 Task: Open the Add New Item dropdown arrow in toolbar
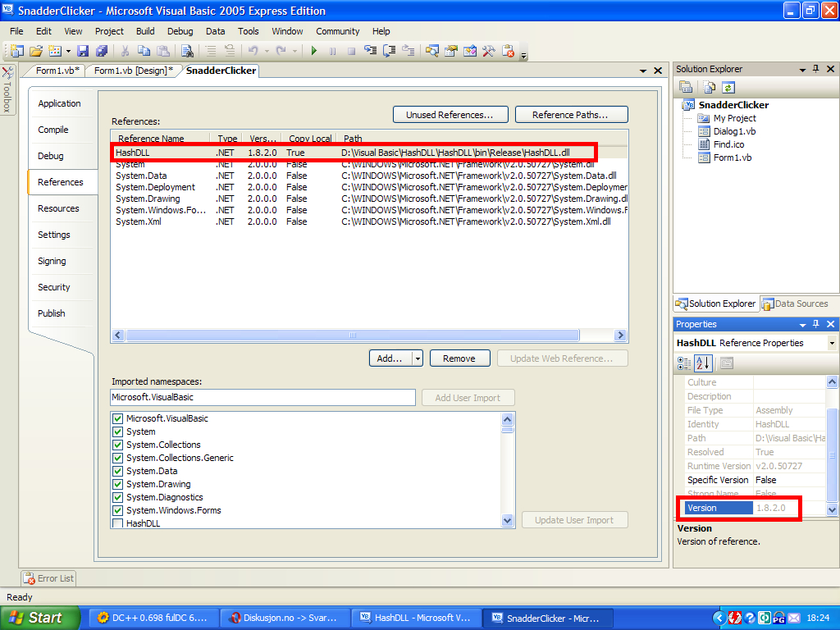(x=69, y=52)
